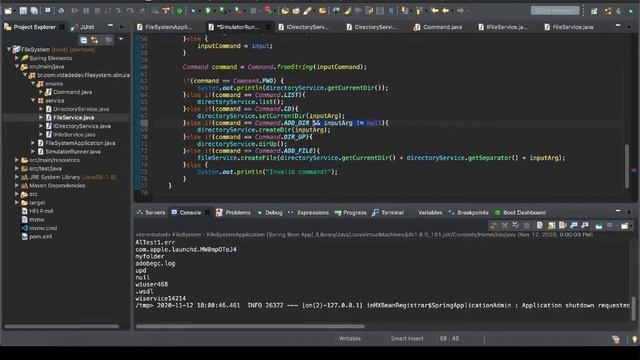Click the Debug launch toolbar icon
640x360 pixels.
coord(194,11)
